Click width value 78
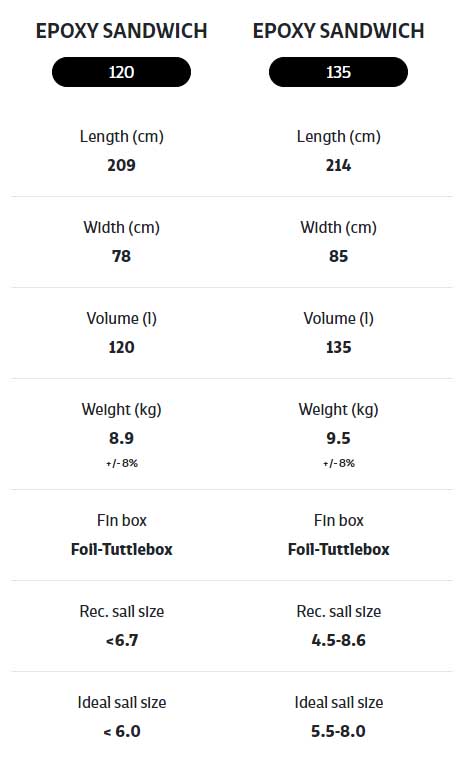 (x=121, y=256)
